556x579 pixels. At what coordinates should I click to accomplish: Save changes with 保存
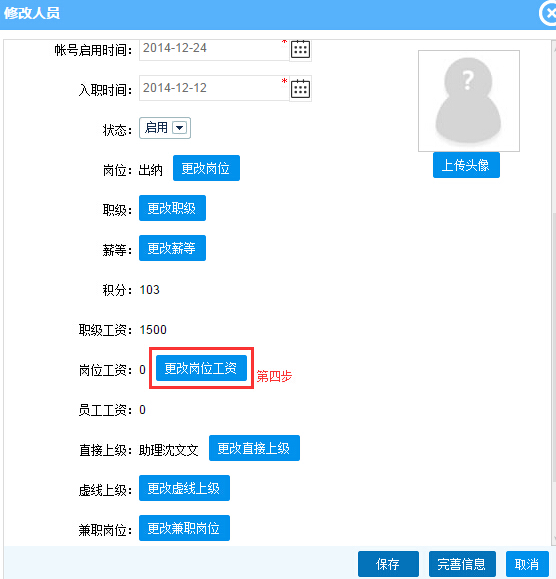388,564
